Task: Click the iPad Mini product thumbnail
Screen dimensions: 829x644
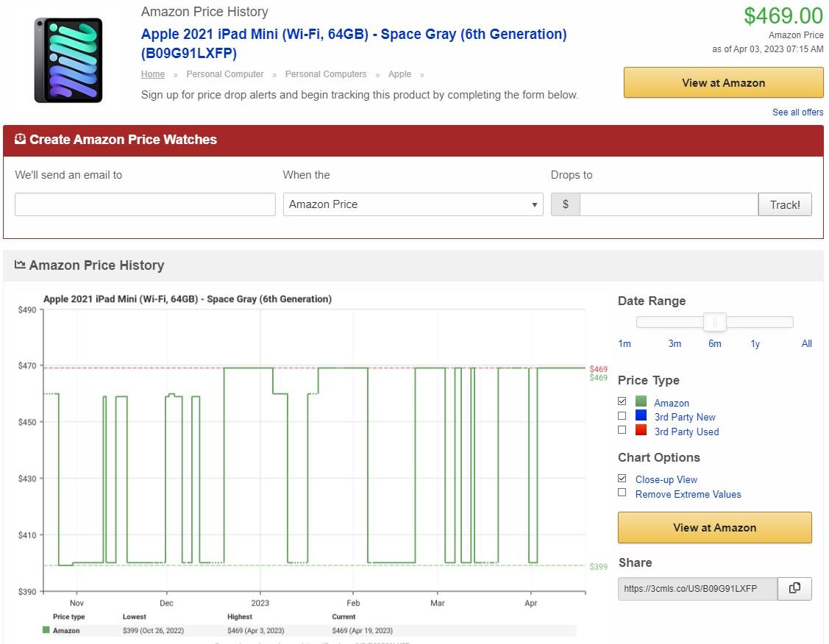Action: (x=68, y=60)
